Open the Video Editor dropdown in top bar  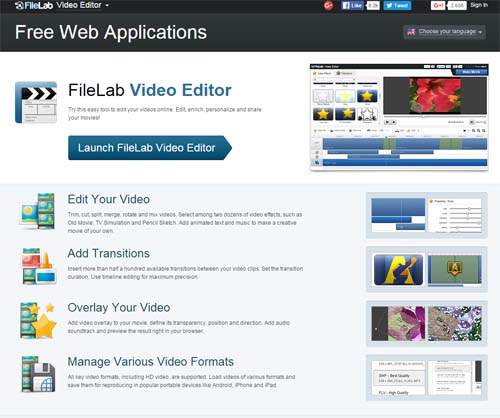pos(83,5)
